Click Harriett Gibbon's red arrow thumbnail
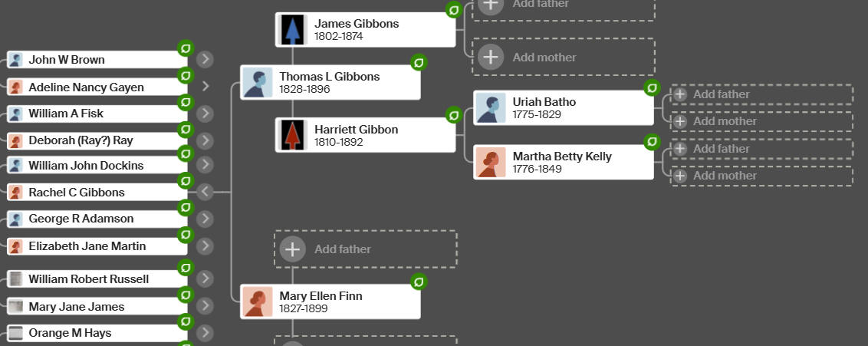 coord(292,135)
